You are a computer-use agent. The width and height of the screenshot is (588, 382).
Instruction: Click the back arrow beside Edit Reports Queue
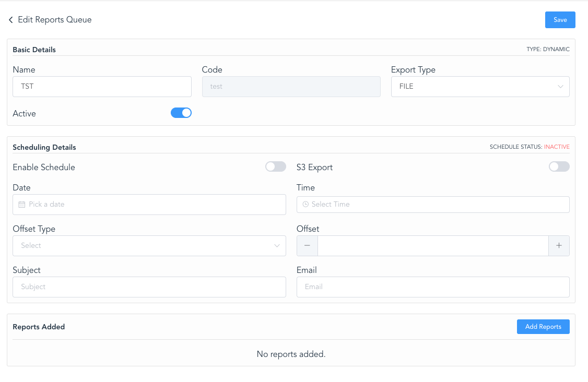10,20
